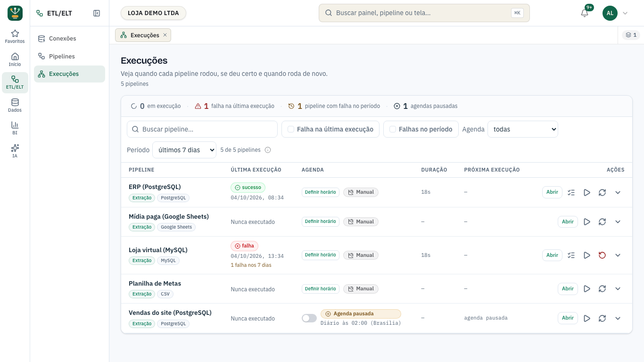Open the BI section

pos(15,128)
